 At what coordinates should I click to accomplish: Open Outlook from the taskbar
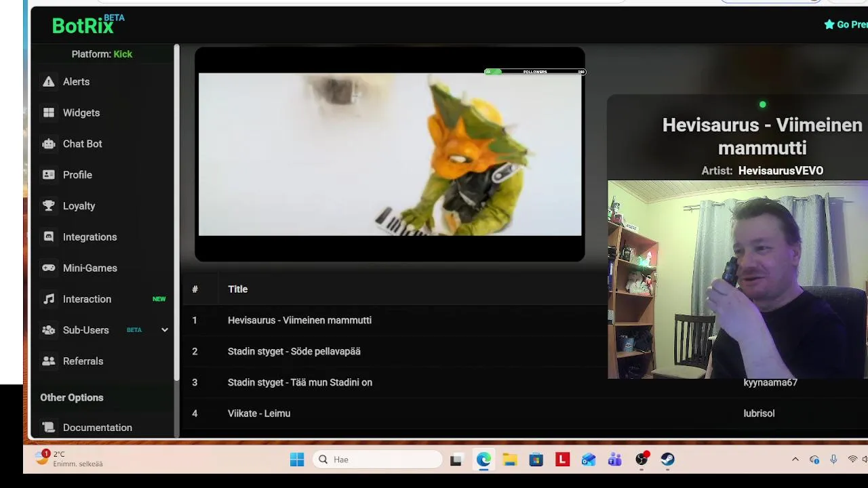pos(589,460)
